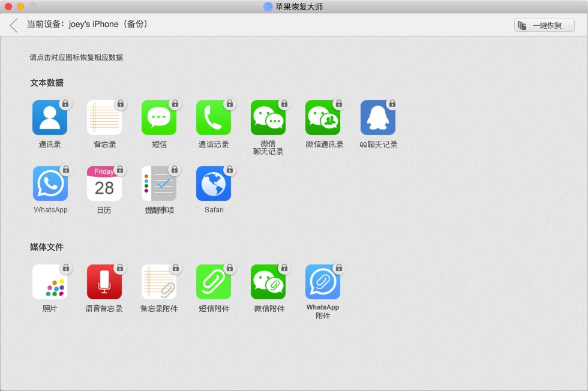Screen dimensions: 588x391
Task: Go back using the left arrow
Action: [x=14, y=25]
